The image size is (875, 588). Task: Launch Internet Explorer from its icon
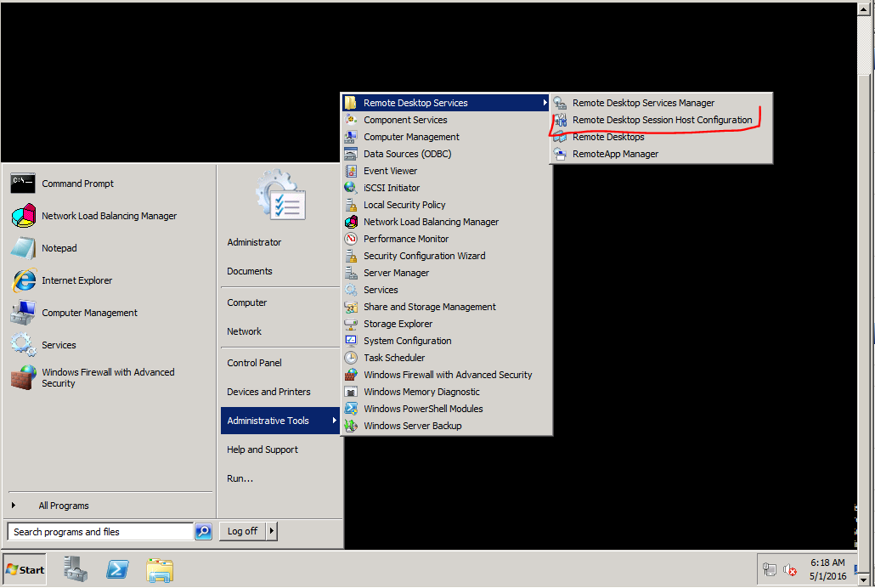coord(24,280)
